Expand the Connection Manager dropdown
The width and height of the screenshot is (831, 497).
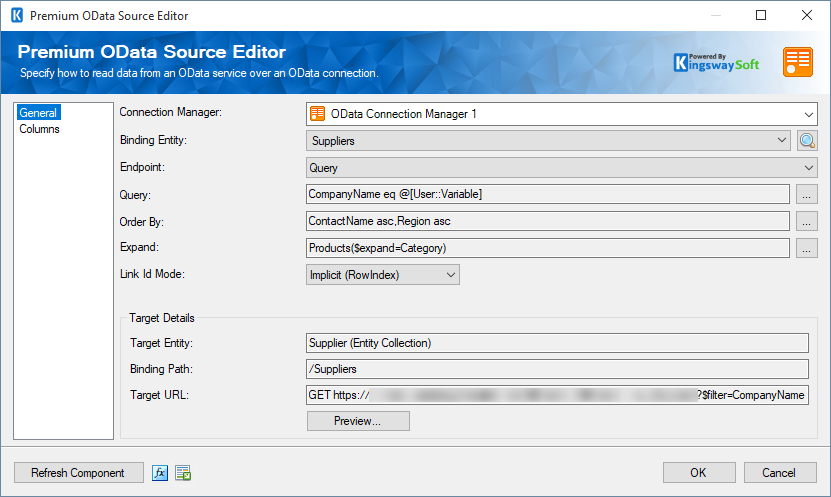[561, 115]
